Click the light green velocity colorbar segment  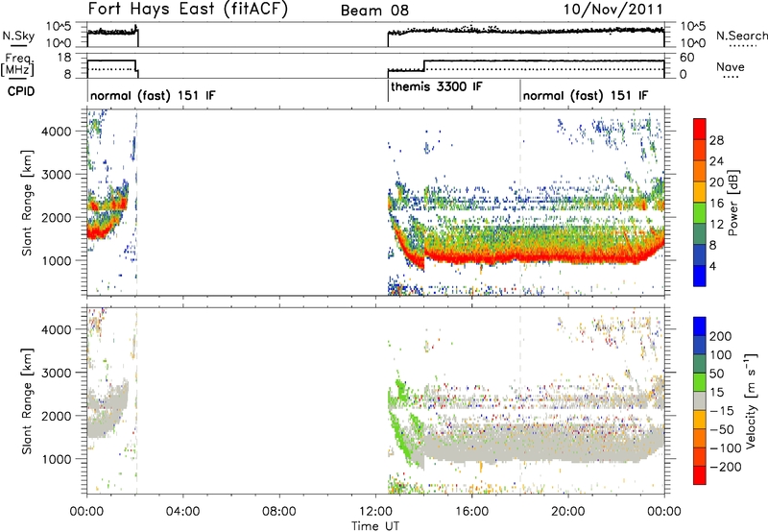point(700,382)
